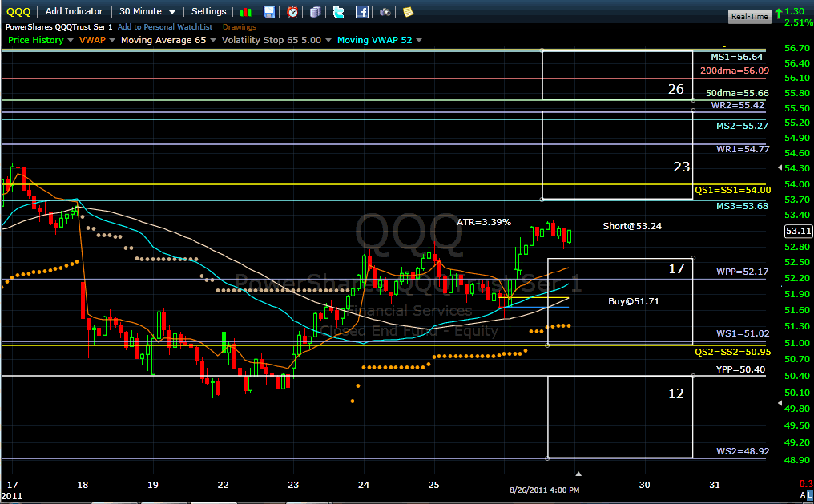Share the chart via the Twitter icon
814x504 pixels.
coord(338,11)
